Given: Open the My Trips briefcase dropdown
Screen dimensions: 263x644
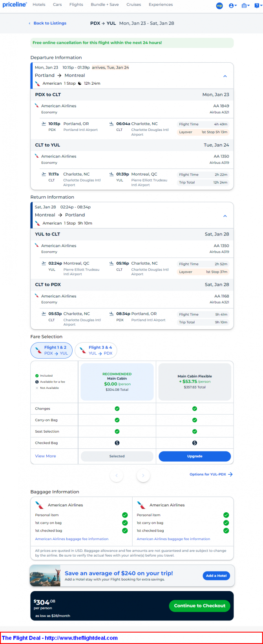Looking at the screenshot, I should click(x=245, y=5).
